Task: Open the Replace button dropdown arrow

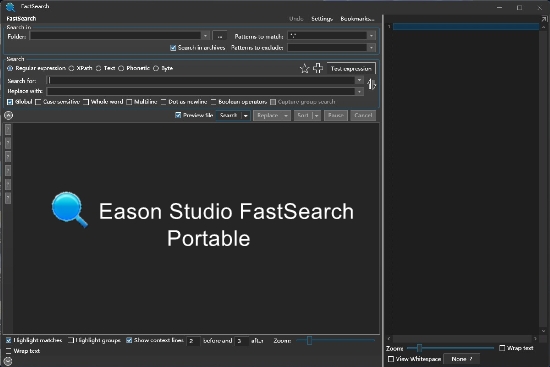Action: tap(286, 115)
